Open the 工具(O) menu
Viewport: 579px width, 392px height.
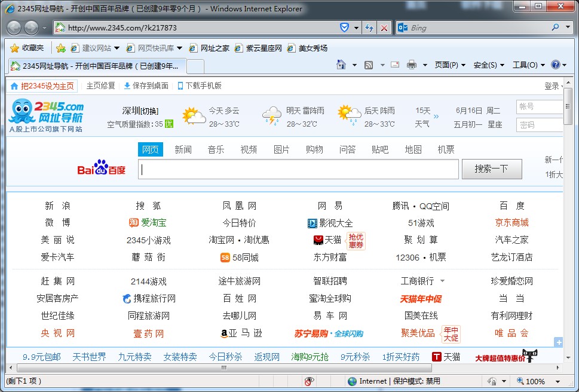pyautogui.click(x=528, y=65)
